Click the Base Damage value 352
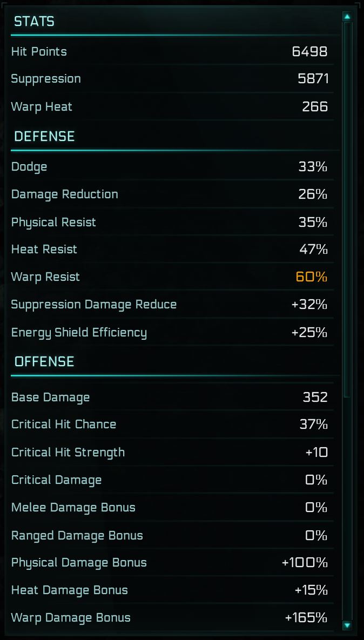 pyautogui.click(x=315, y=398)
